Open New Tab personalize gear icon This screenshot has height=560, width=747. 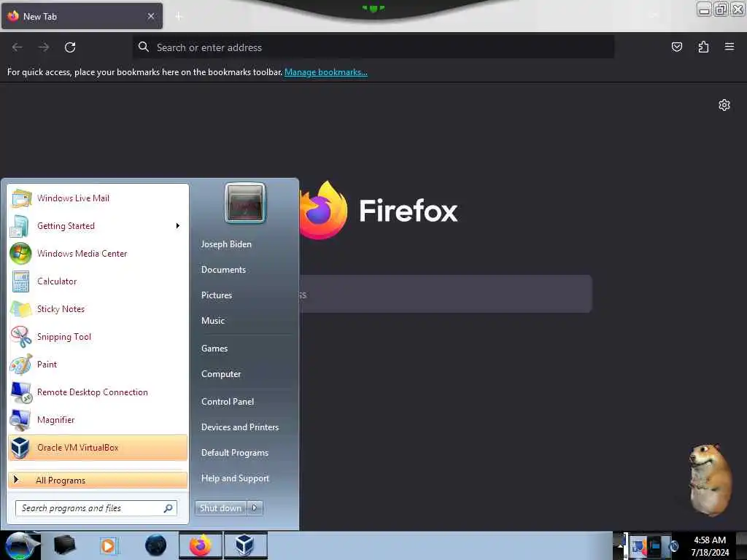coord(724,105)
